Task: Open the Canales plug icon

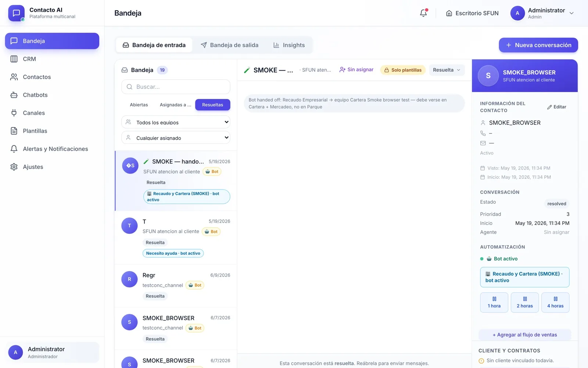Action: coord(14,113)
